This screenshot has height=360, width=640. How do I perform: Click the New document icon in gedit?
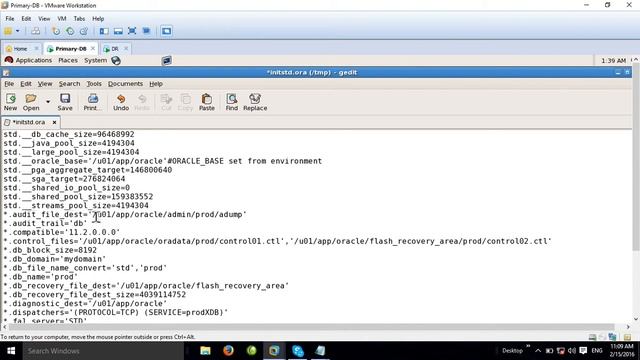[x=11, y=102]
